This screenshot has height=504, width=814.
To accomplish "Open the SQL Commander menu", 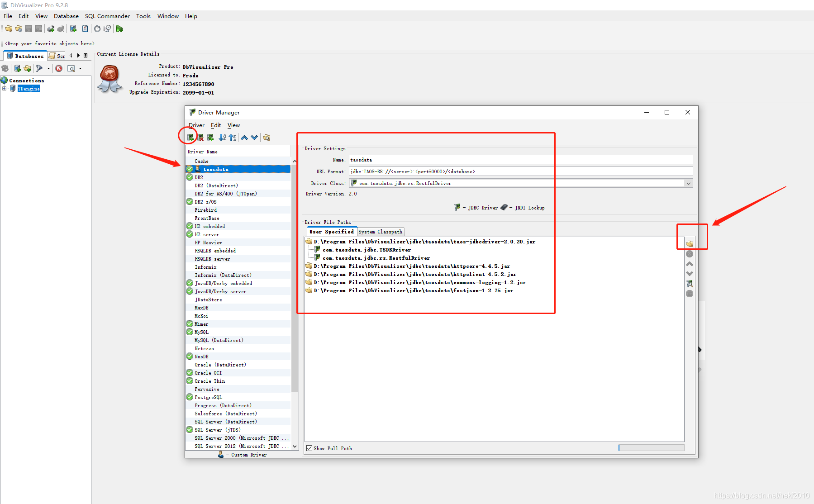I will pyautogui.click(x=107, y=16).
